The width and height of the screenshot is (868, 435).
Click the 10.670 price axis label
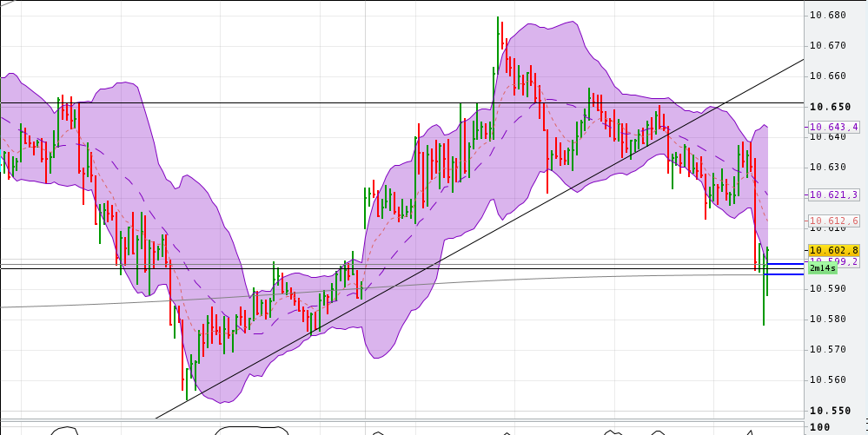point(827,45)
